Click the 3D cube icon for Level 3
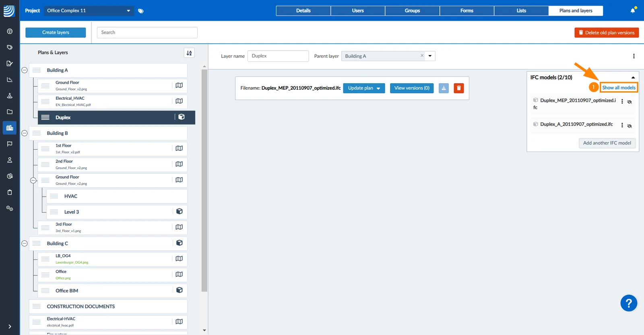Viewport: 644px width, 335px height. pyautogui.click(x=180, y=212)
